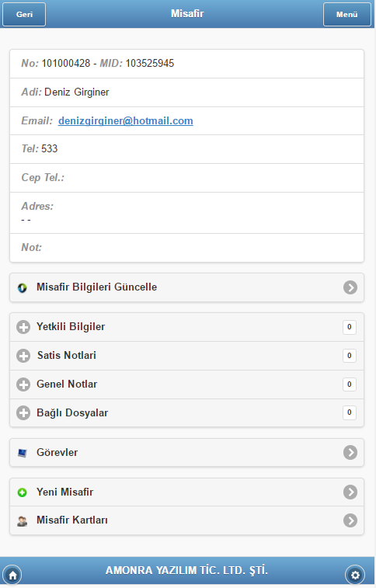Click the plus icon next to Yetkili Bilgiler
The image size is (376, 588).
23,327
